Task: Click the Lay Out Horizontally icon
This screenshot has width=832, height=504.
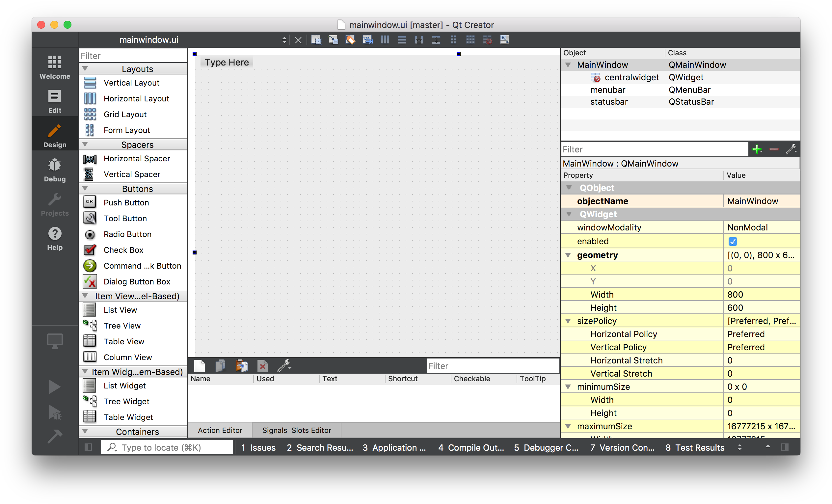Action: tap(385, 40)
